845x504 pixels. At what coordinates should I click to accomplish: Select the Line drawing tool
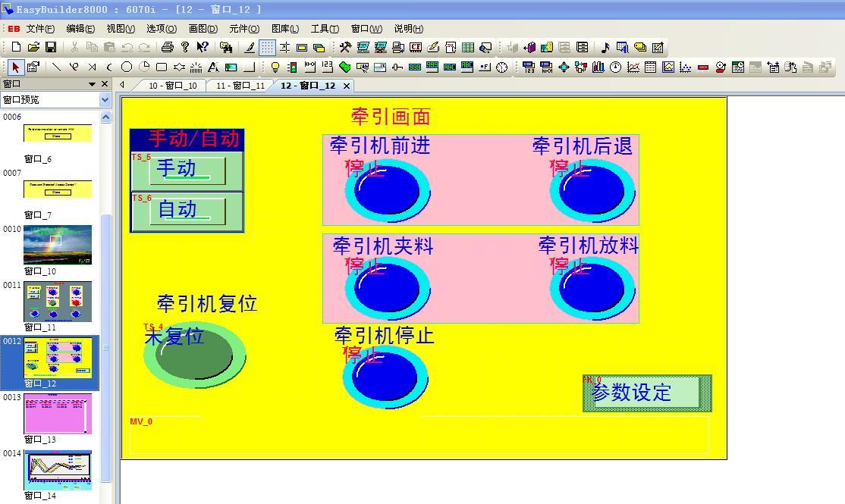coord(55,67)
